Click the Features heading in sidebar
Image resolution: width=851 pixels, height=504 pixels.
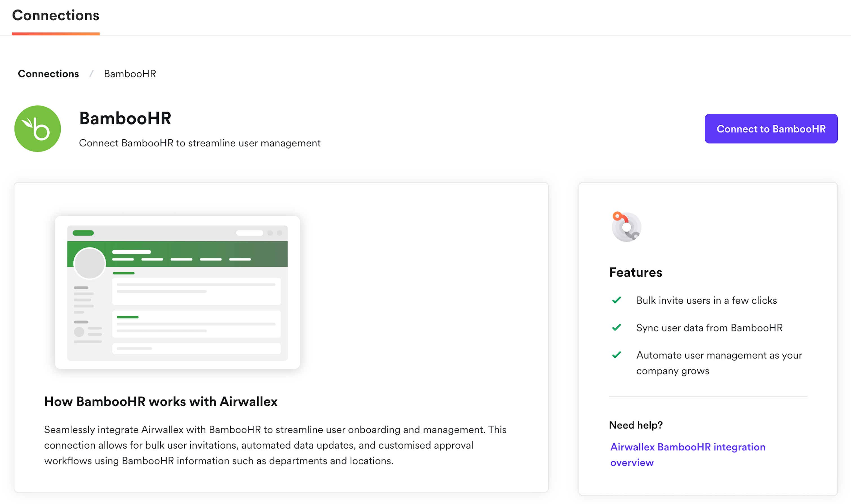tap(635, 272)
